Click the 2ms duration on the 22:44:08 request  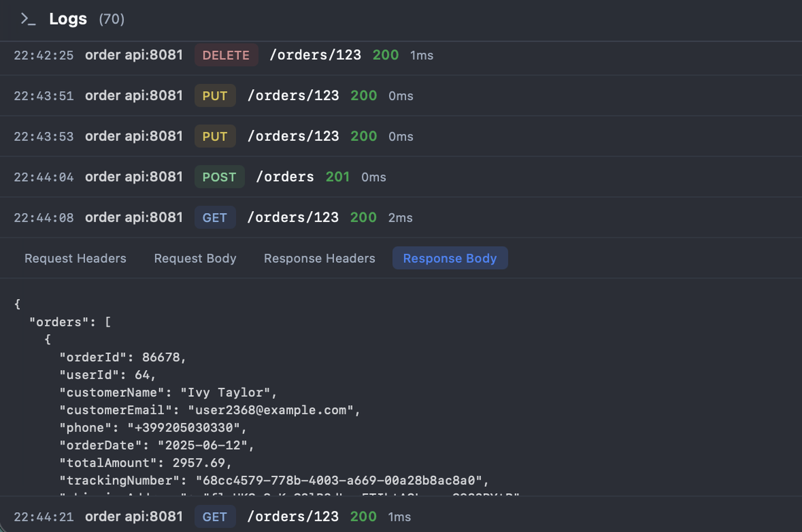click(400, 217)
